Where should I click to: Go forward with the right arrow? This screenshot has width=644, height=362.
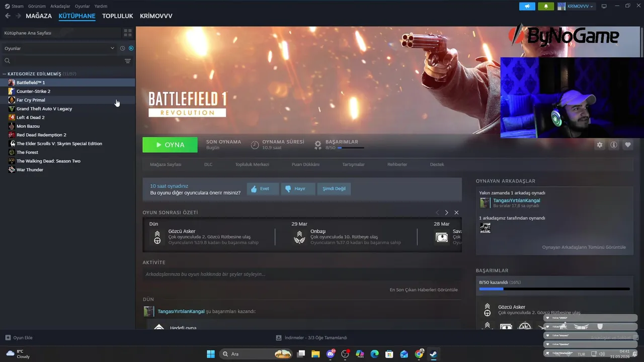(19, 16)
